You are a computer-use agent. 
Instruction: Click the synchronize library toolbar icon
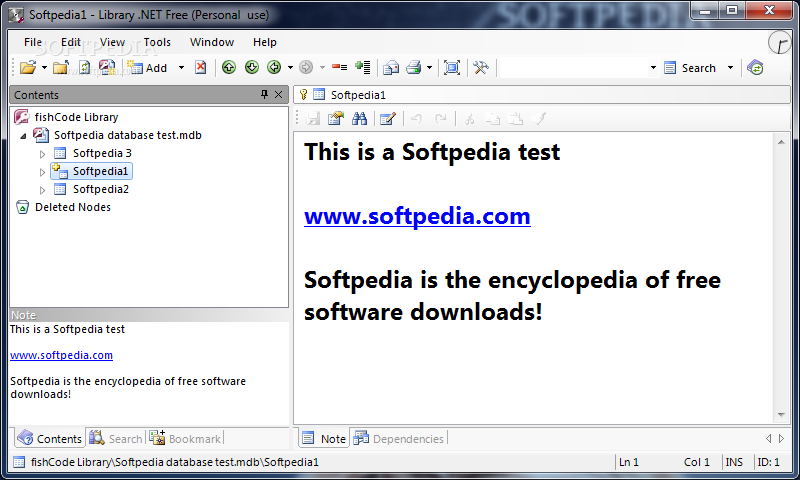coord(755,67)
